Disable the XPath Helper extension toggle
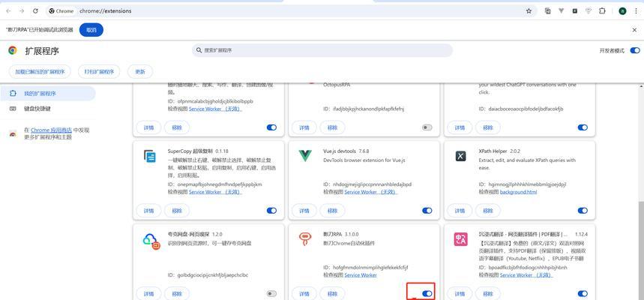The image size is (644, 300). pyautogui.click(x=583, y=211)
